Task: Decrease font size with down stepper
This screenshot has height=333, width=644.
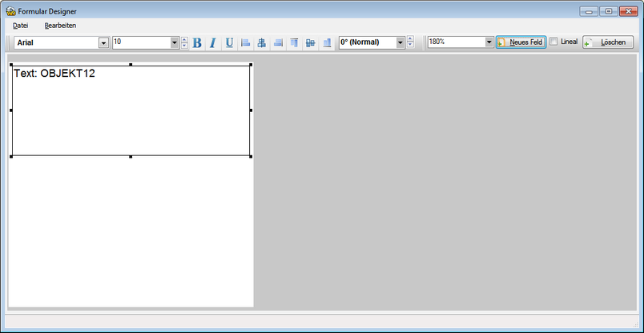Action: point(184,45)
